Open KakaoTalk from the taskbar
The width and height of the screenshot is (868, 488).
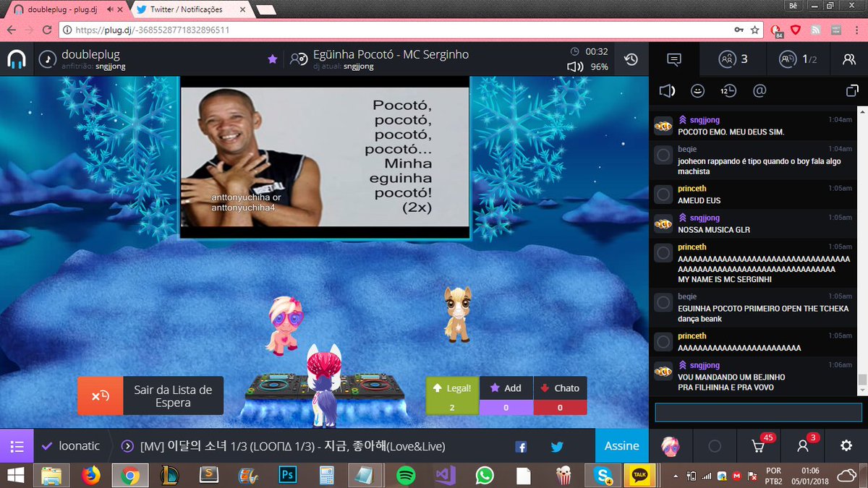coord(640,475)
